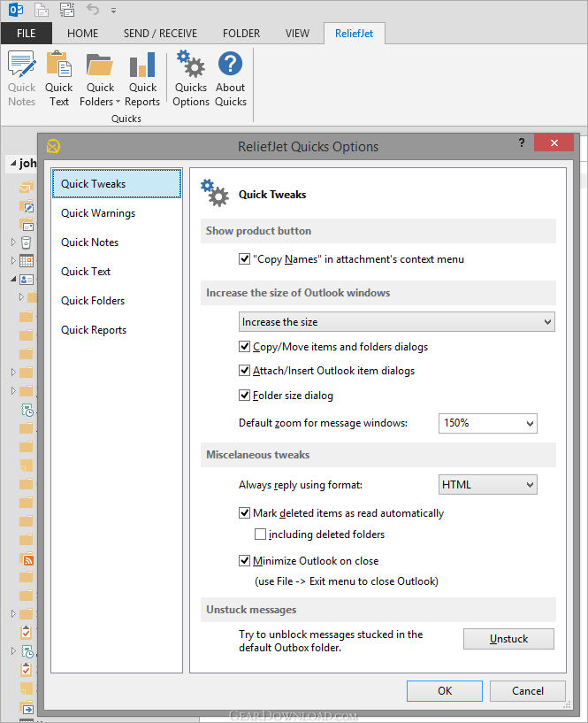Click the Undo arrow in quick access
The width and height of the screenshot is (588, 723).
[x=93, y=9]
